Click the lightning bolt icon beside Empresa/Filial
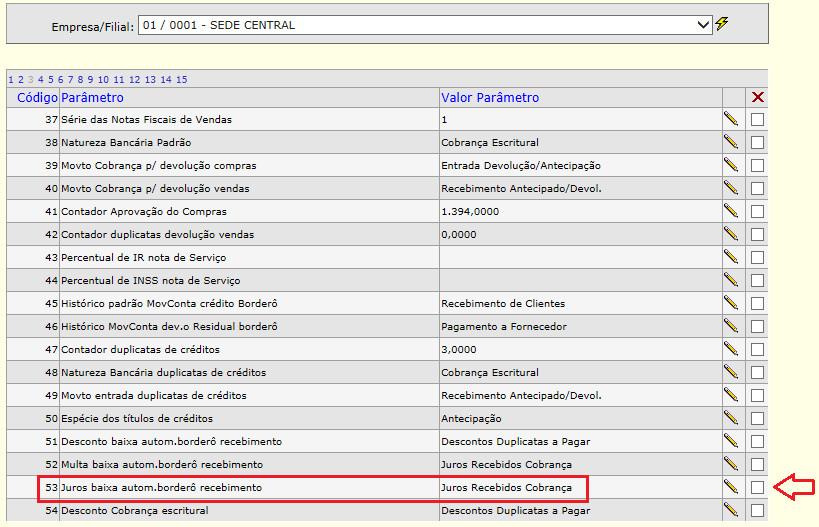 [722, 24]
